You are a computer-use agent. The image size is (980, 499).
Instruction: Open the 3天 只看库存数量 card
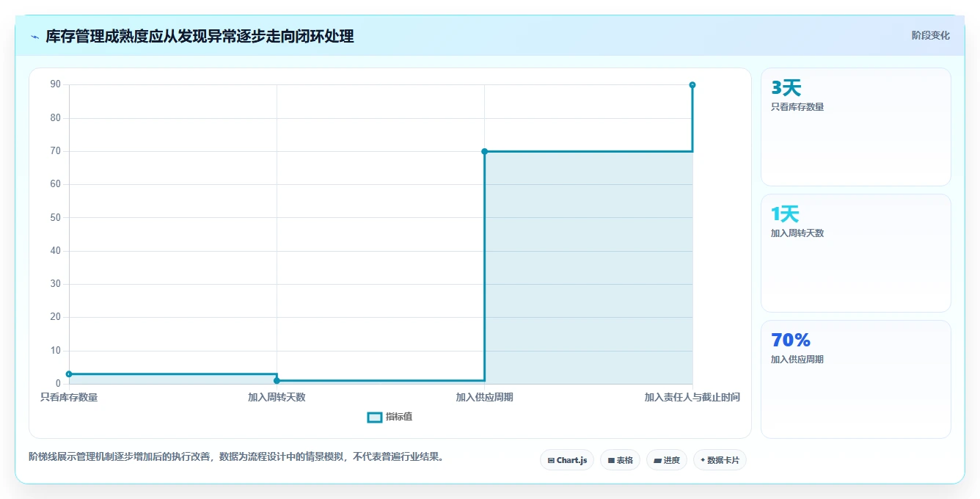856,127
